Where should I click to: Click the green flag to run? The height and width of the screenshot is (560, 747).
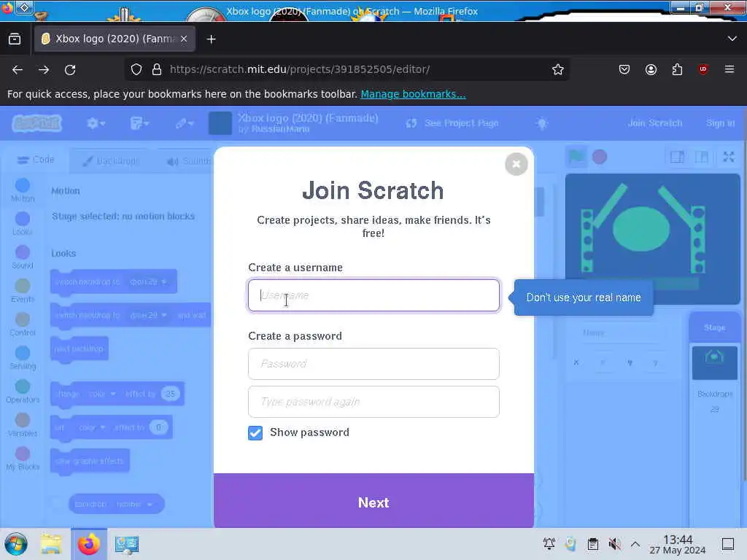pos(576,157)
